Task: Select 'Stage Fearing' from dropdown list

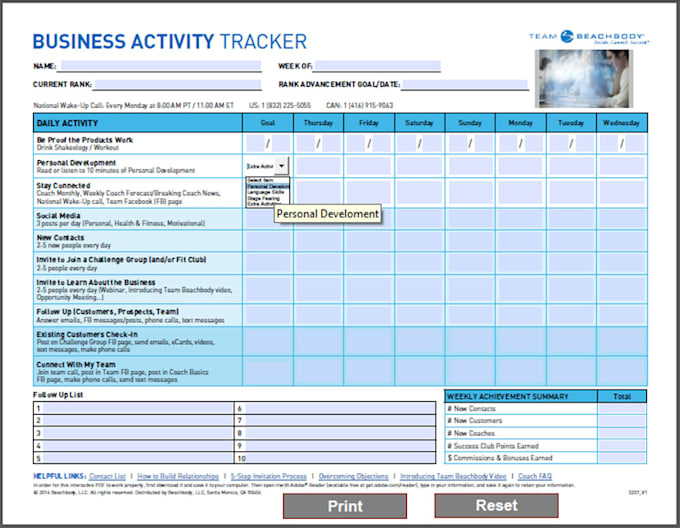Action: click(x=267, y=198)
